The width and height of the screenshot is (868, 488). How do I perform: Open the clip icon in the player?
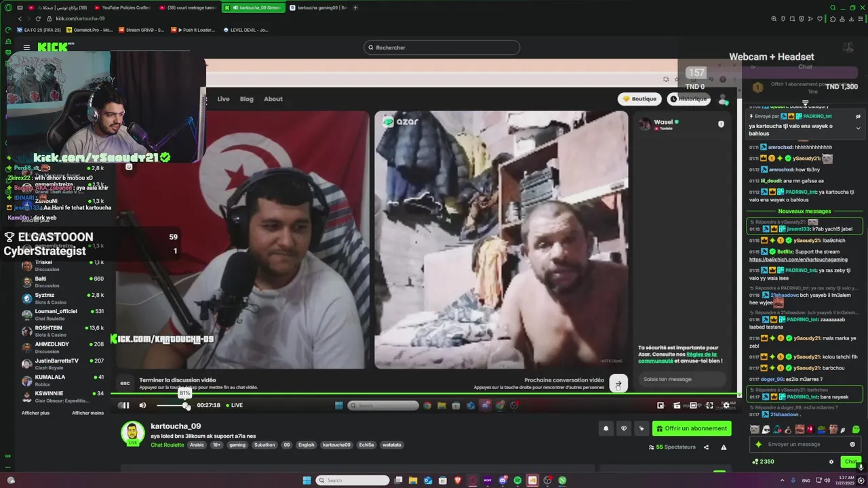coord(677,405)
